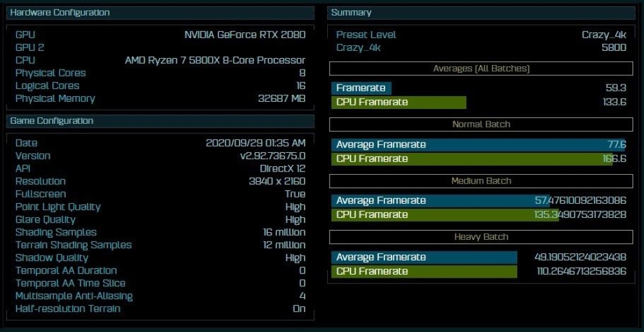Click Medium Batch CPU Framerate bar
Viewport: 644px width, 332px height.
point(445,215)
